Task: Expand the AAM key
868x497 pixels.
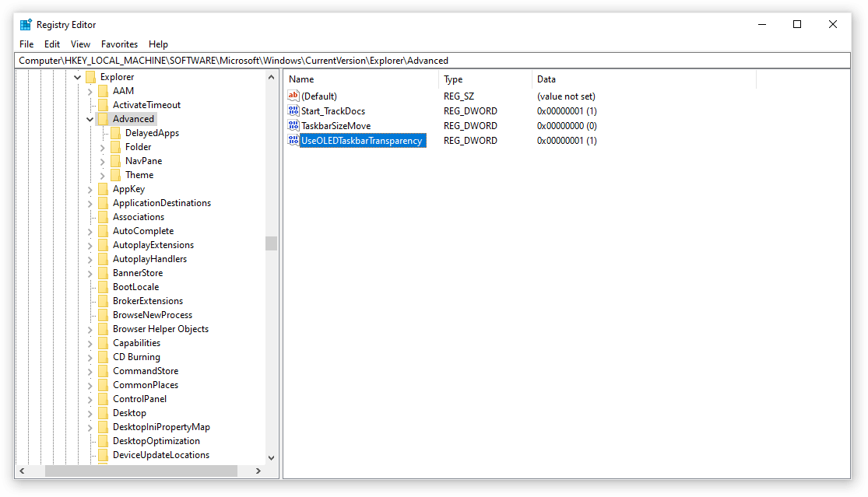Action: point(90,91)
